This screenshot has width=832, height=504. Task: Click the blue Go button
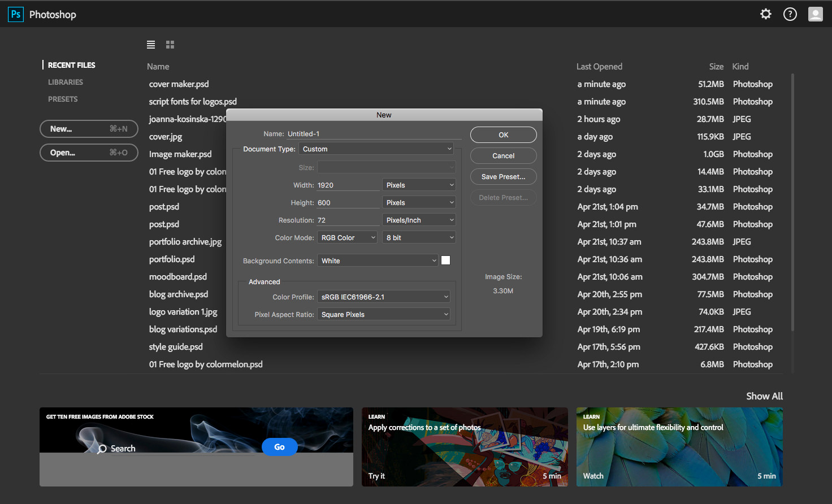tap(279, 447)
